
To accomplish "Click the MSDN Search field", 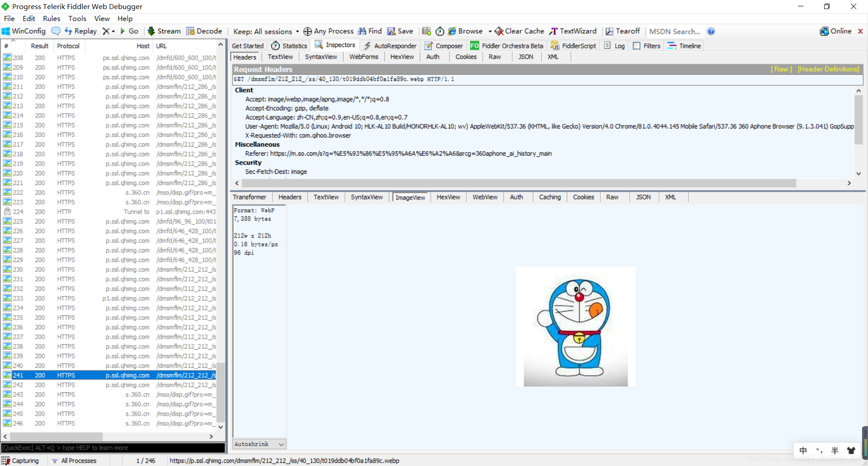I will point(675,31).
